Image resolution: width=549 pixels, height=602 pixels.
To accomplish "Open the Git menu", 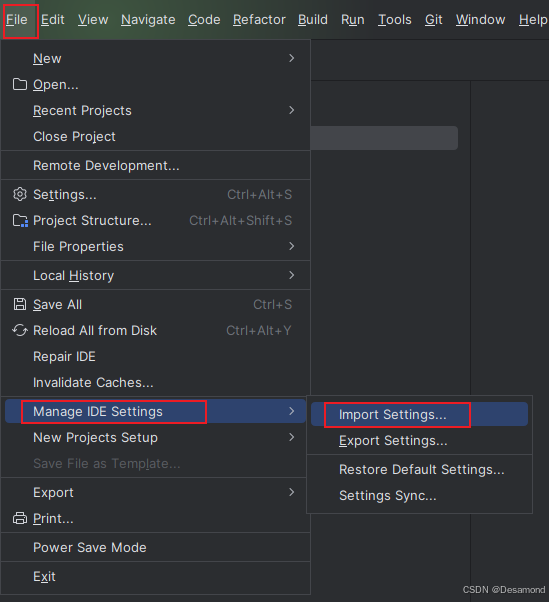I will pyautogui.click(x=433, y=20).
